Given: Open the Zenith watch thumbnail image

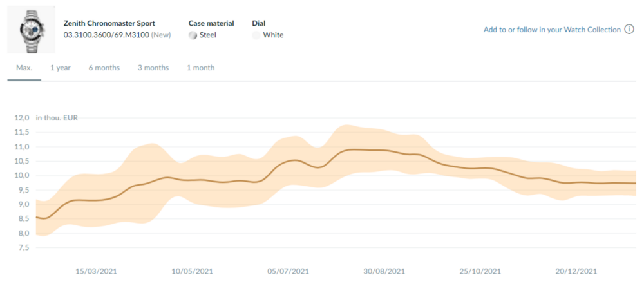Looking at the screenshot, I should (x=31, y=30).
